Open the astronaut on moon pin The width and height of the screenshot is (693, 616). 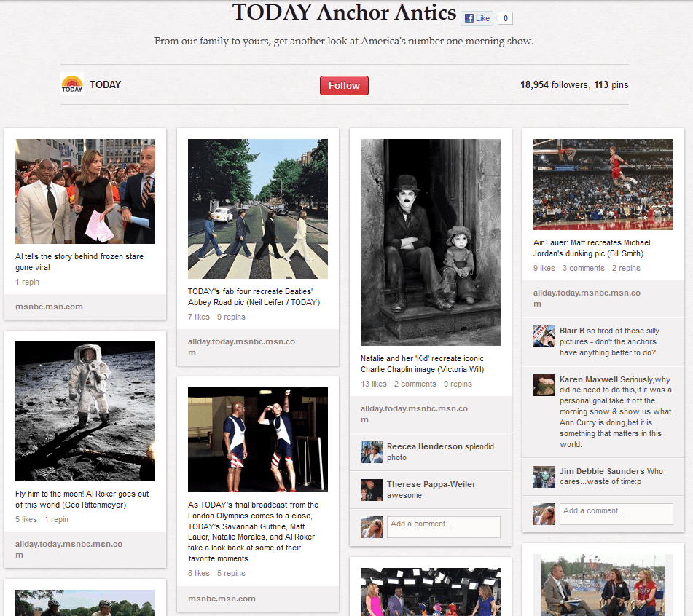click(85, 411)
